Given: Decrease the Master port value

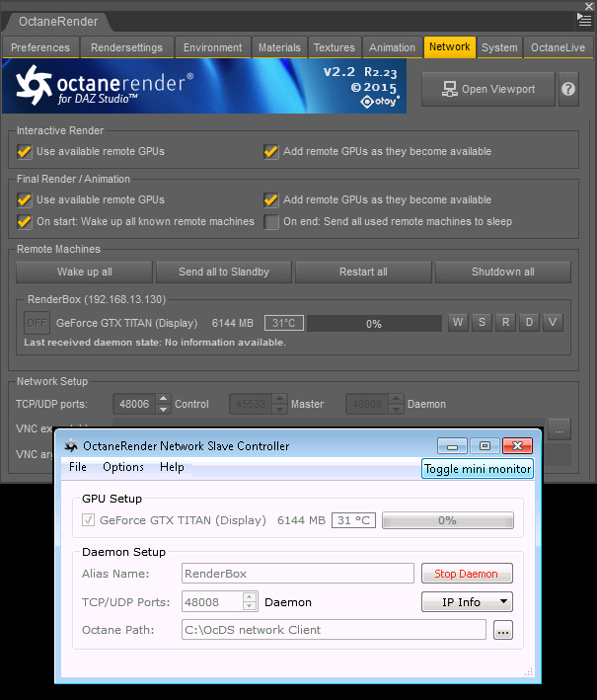Looking at the screenshot, I should [280, 409].
